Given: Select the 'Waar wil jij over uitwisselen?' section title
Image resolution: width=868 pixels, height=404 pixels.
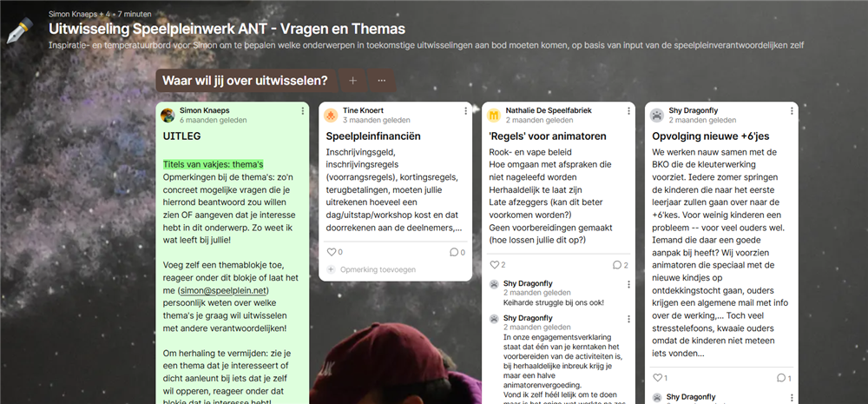Looking at the screenshot, I should pyautogui.click(x=245, y=81).
